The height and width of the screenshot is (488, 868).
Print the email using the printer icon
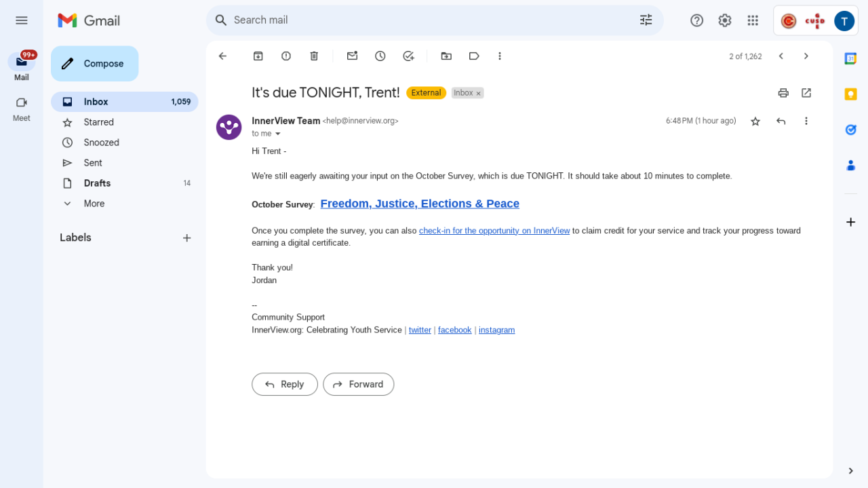783,93
